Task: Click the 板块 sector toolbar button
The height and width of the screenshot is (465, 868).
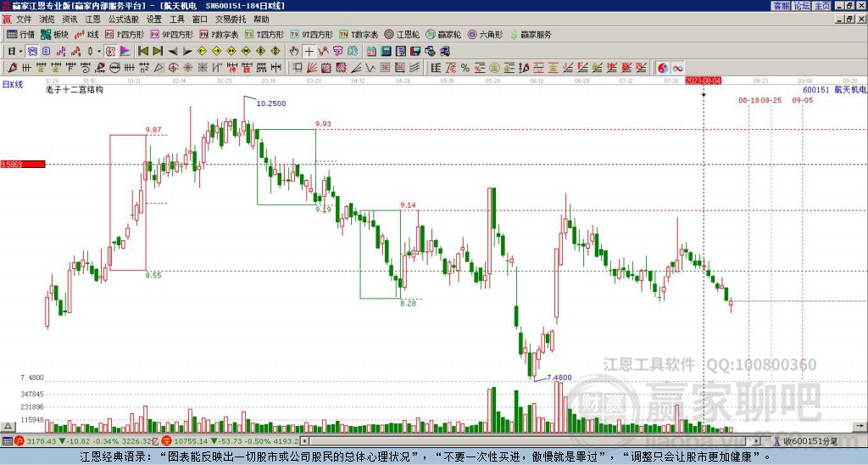Action: (x=54, y=34)
